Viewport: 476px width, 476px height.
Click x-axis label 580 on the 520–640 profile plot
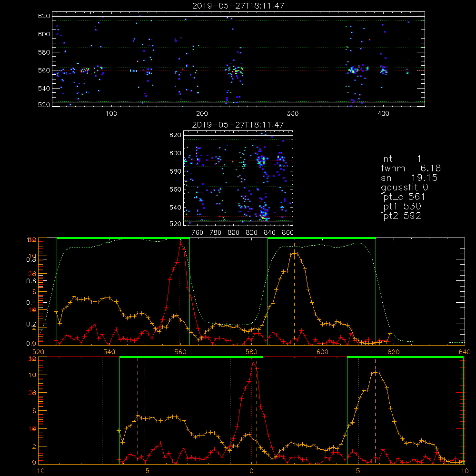coord(251,352)
